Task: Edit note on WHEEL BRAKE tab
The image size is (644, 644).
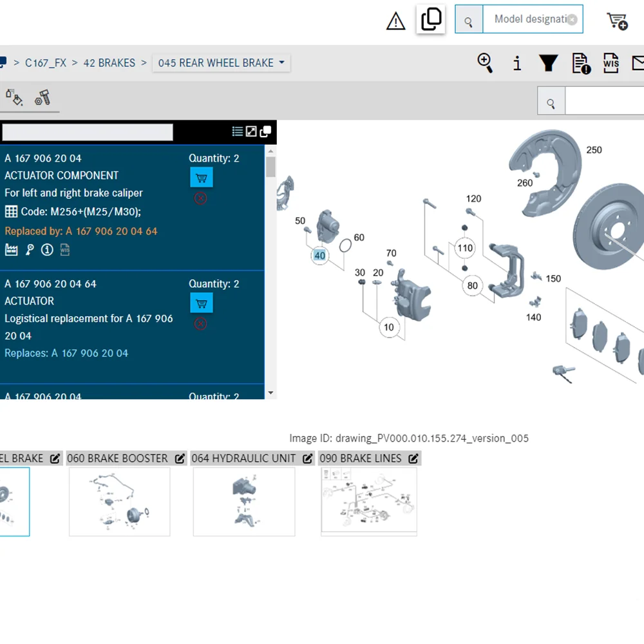Action: [x=55, y=459]
